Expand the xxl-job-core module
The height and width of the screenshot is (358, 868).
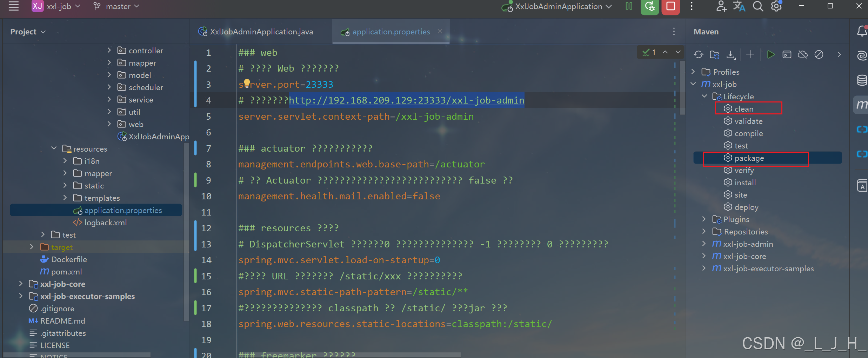(x=21, y=284)
